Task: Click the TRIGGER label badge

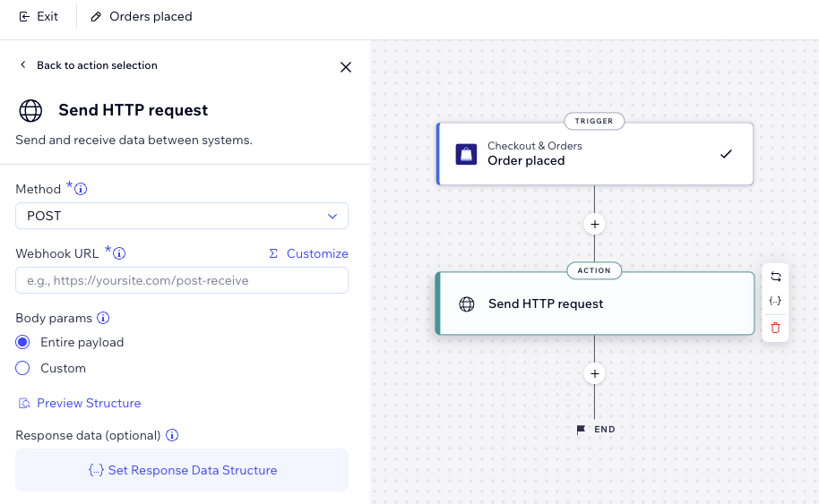Action: (x=594, y=121)
